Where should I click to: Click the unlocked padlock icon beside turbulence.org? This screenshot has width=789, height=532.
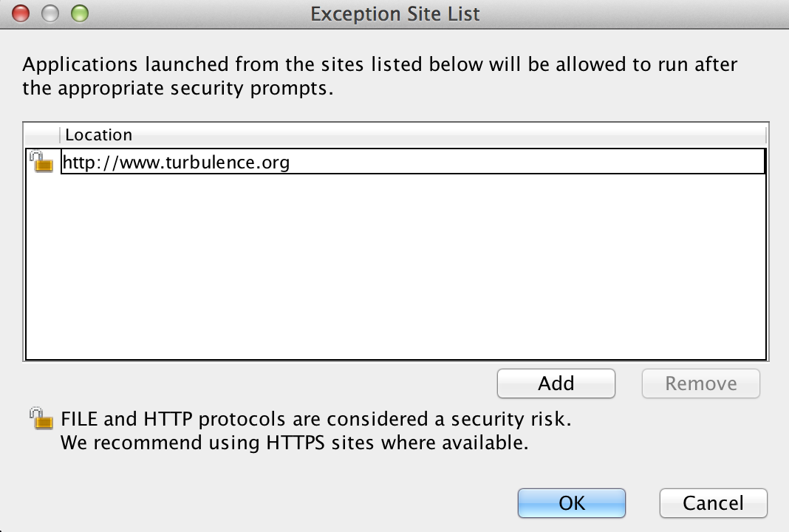[41, 161]
